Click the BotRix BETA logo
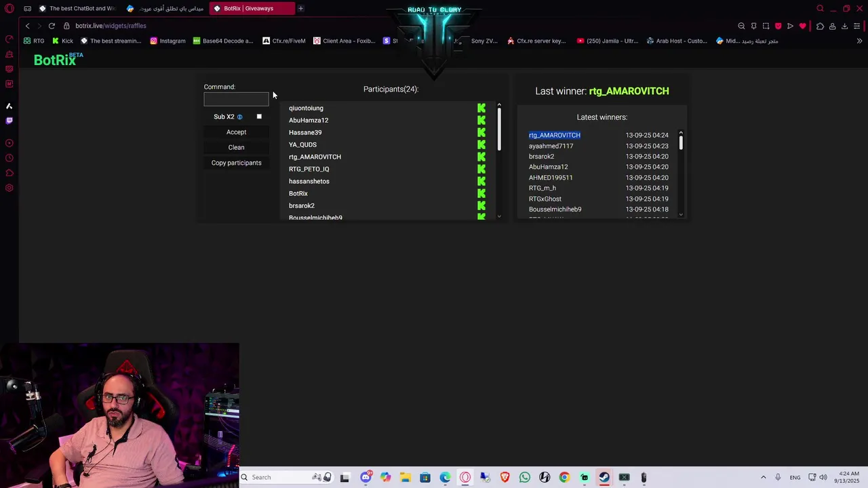Viewport: 868px width, 488px height. 58,60
